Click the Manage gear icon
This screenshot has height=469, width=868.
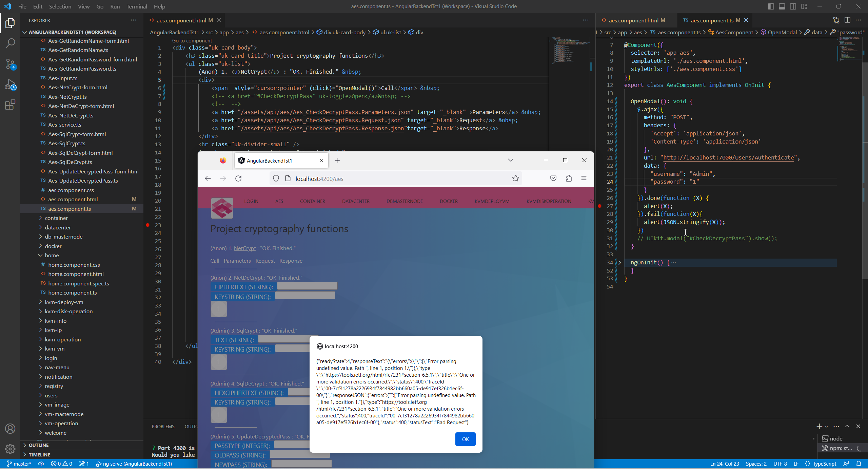point(10,449)
